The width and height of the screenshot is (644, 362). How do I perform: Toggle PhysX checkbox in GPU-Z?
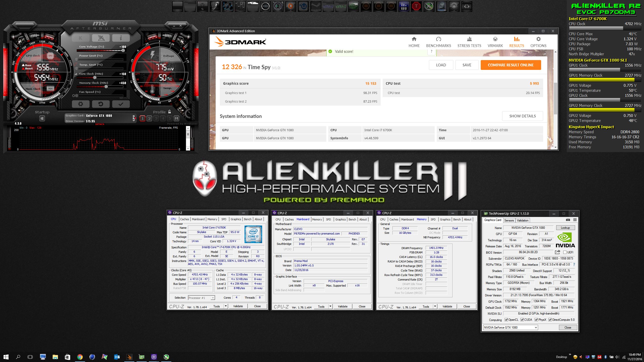click(x=536, y=320)
